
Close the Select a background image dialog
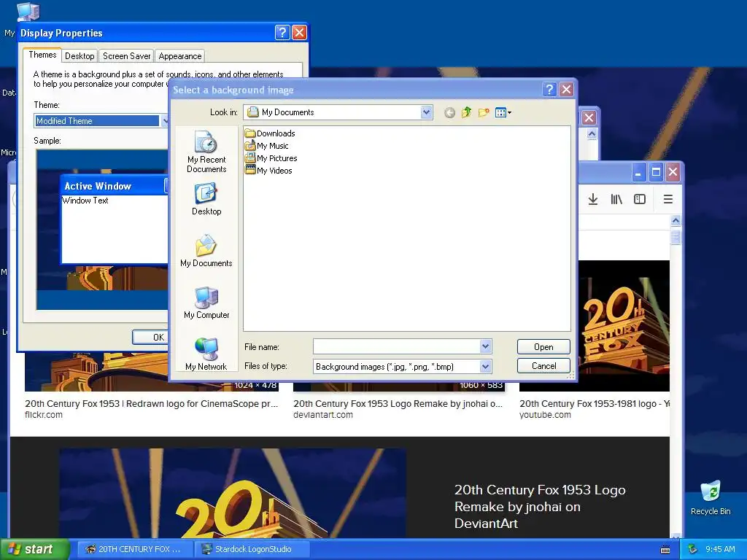coord(566,90)
